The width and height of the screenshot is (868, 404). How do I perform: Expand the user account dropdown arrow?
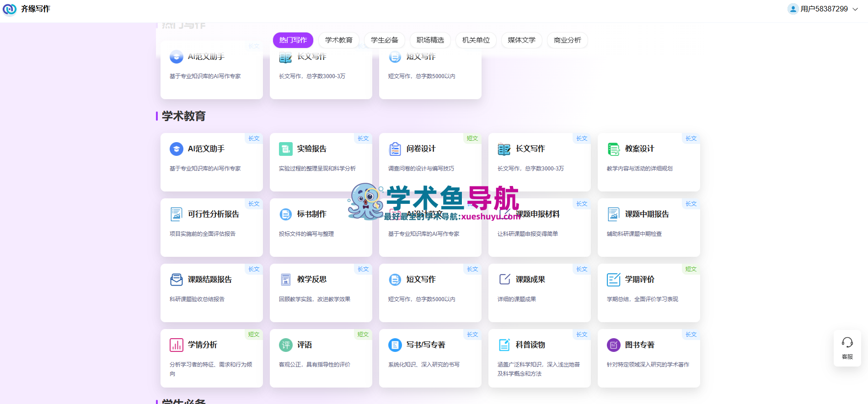pos(855,9)
